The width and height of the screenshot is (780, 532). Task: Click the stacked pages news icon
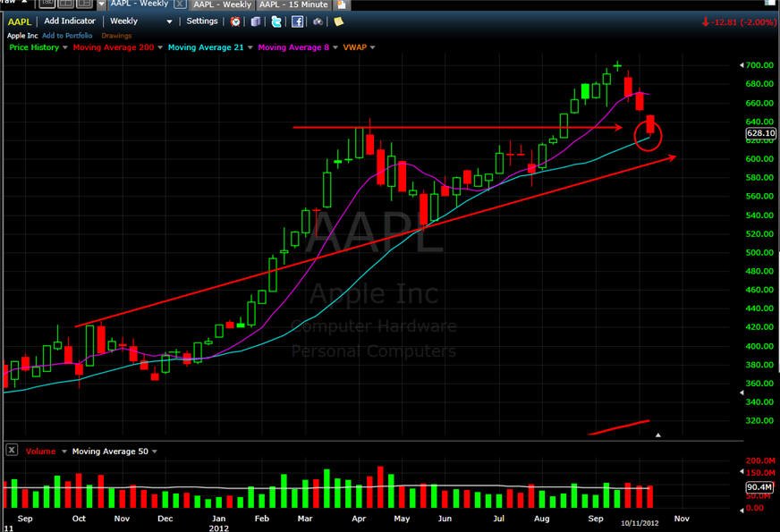[256, 21]
